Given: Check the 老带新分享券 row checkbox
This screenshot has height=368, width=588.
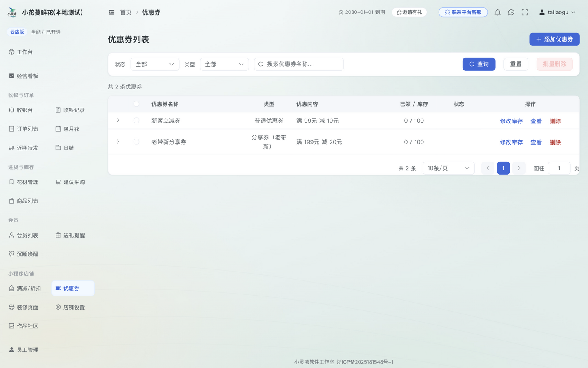Looking at the screenshot, I should coord(136,142).
